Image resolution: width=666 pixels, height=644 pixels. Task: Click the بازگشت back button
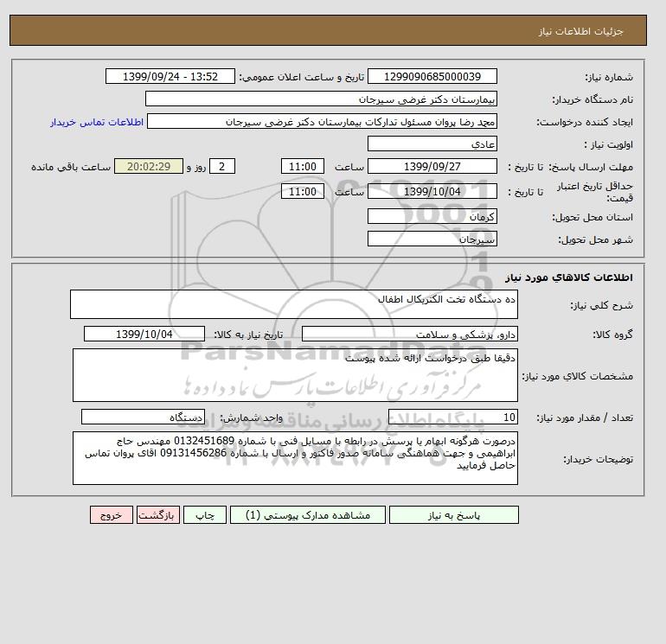pyautogui.click(x=158, y=515)
